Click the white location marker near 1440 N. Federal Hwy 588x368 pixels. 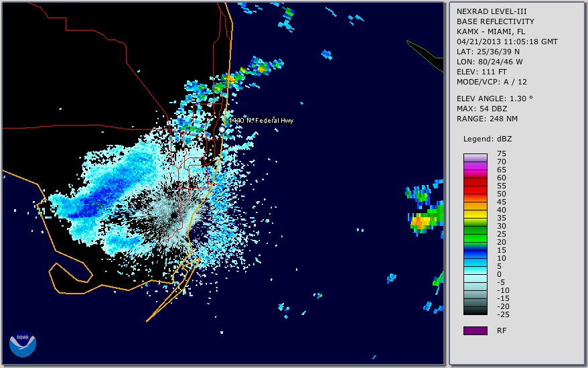point(222,130)
